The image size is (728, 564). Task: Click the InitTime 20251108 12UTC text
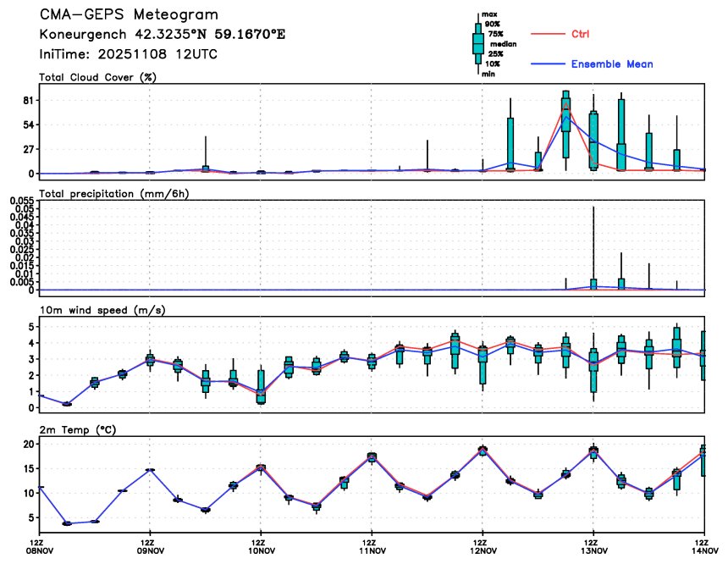pyautogui.click(x=128, y=54)
